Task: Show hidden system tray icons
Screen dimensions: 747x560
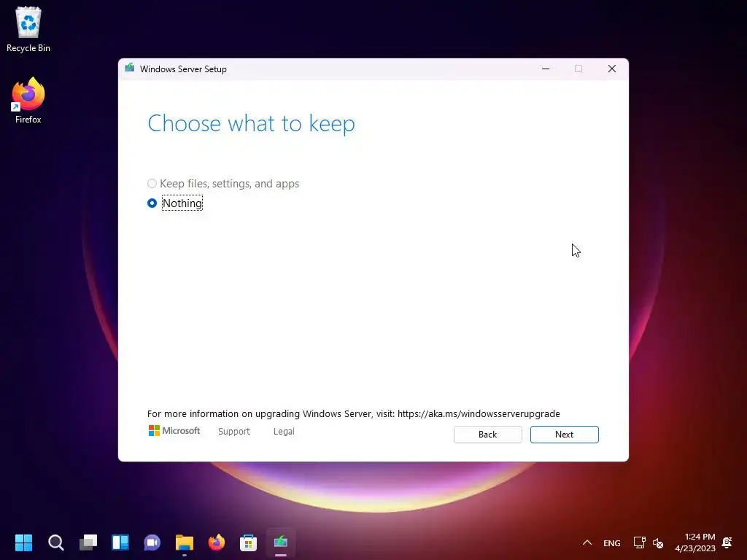Action: pos(587,542)
